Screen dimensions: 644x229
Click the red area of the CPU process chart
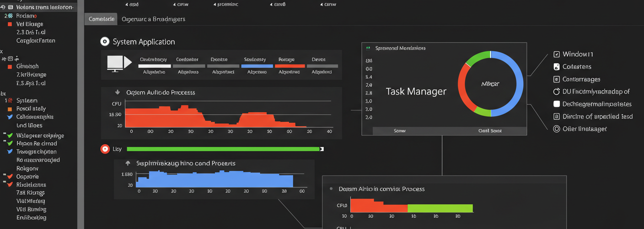[183, 118]
